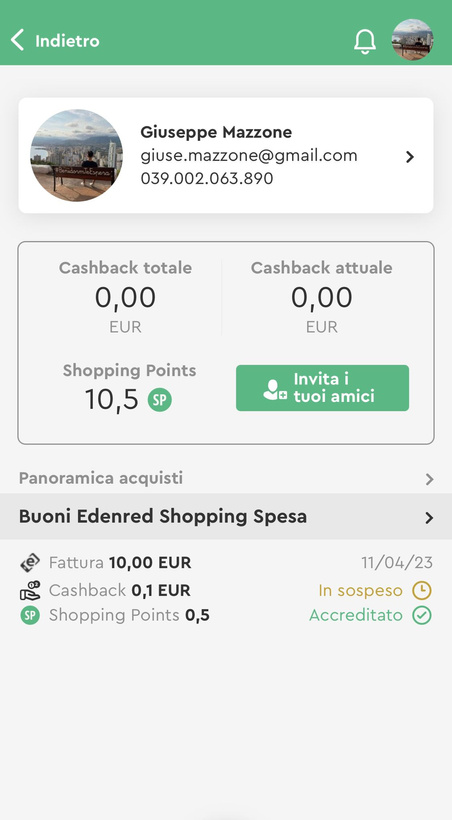Image resolution: width=452 pixels, height=820 pixels.
Task: Tap the Cashback hand coins icon
Action: tap(30, 590)
